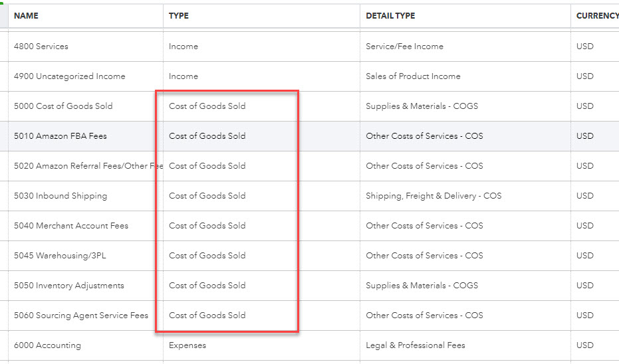Click the 5030 Inbound Shipping account name
This screenshot has height=364, width=619.
tap(61, 196)
